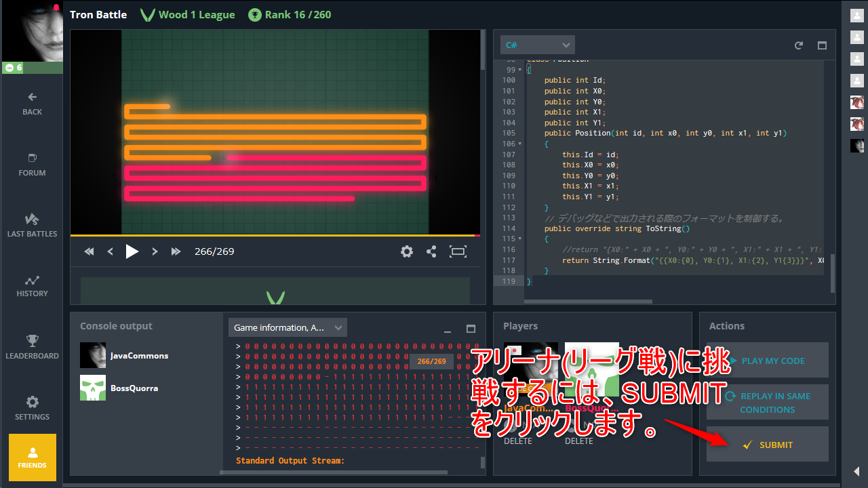The image size is (868, 488).
Task: Collapse the code fold arrow at line 115
Action: coord(520,239)
